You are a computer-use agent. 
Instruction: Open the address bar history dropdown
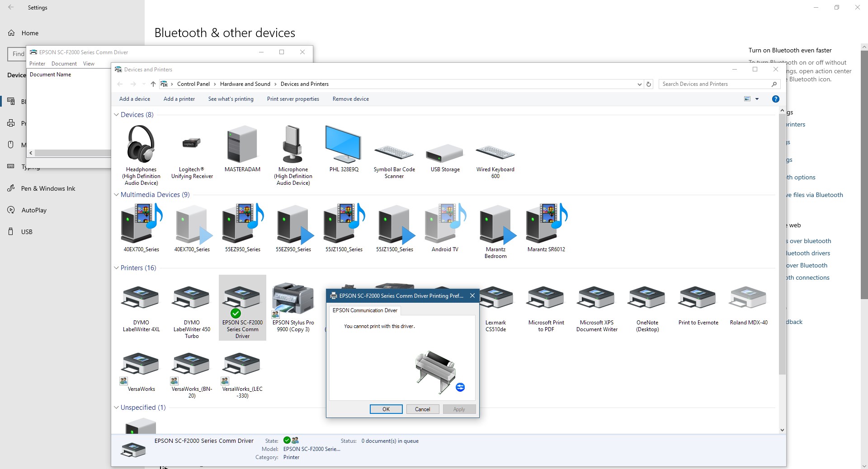pyautogui.click(x=639, y=84)
